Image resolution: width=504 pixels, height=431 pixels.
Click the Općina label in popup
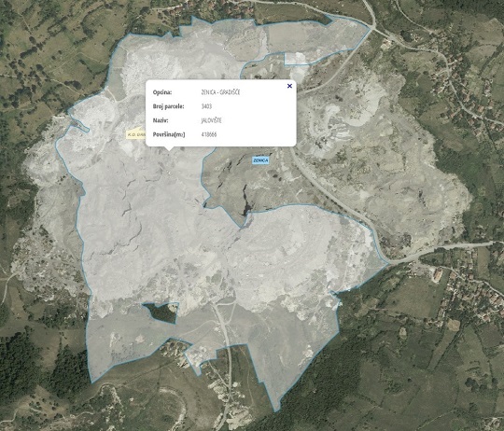pyautogui.click(x=162, y=92)
